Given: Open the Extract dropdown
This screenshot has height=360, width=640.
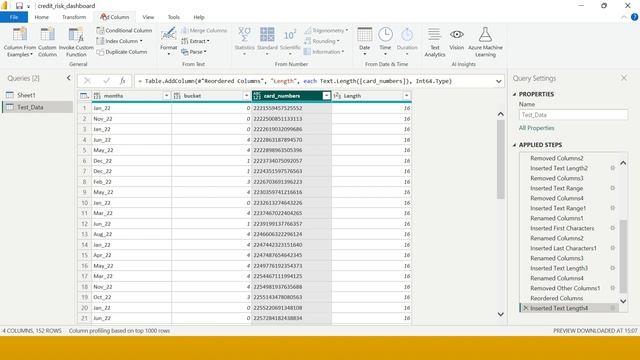Looking at the screenshot, I should [195, 41].
